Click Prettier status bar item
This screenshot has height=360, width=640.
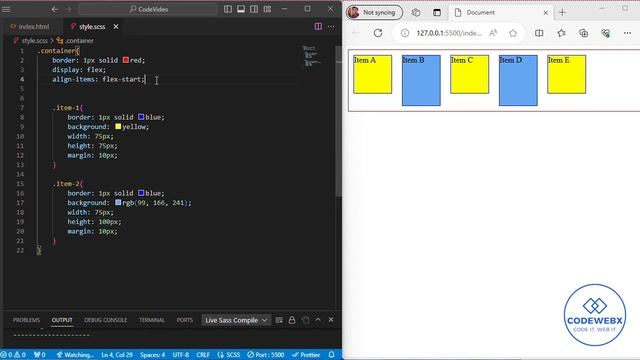306,355
